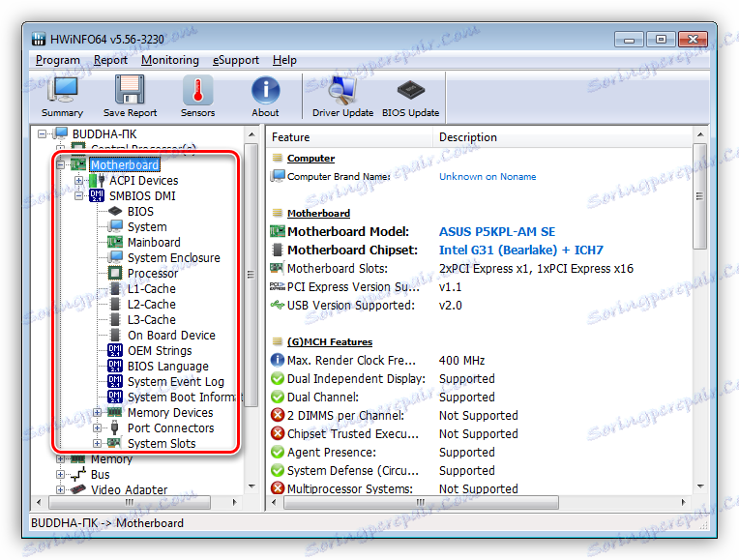Click details pane horizontal scrollbar thumb
The width and height of the screenshot is (739, 560).
click(x=421, y=503)
